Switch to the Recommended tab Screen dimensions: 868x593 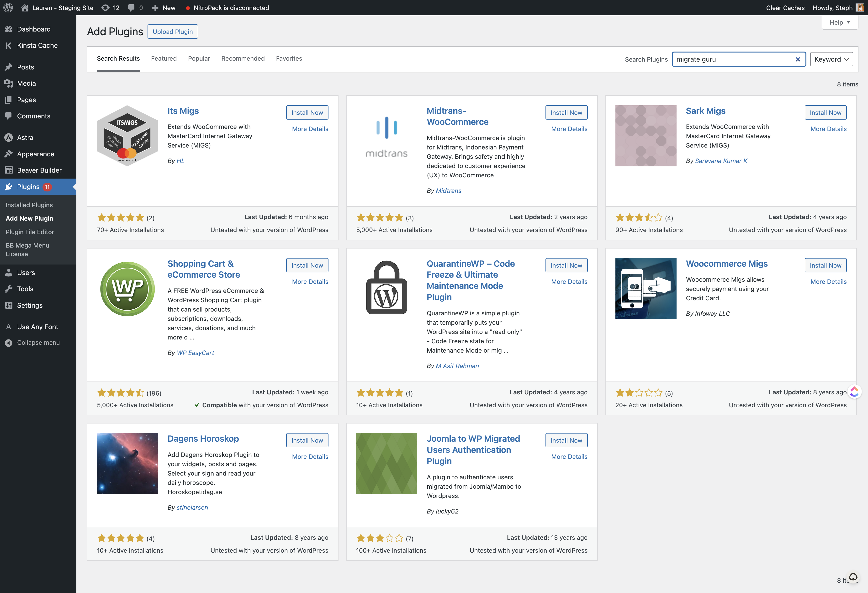click(x=243, y=58)
